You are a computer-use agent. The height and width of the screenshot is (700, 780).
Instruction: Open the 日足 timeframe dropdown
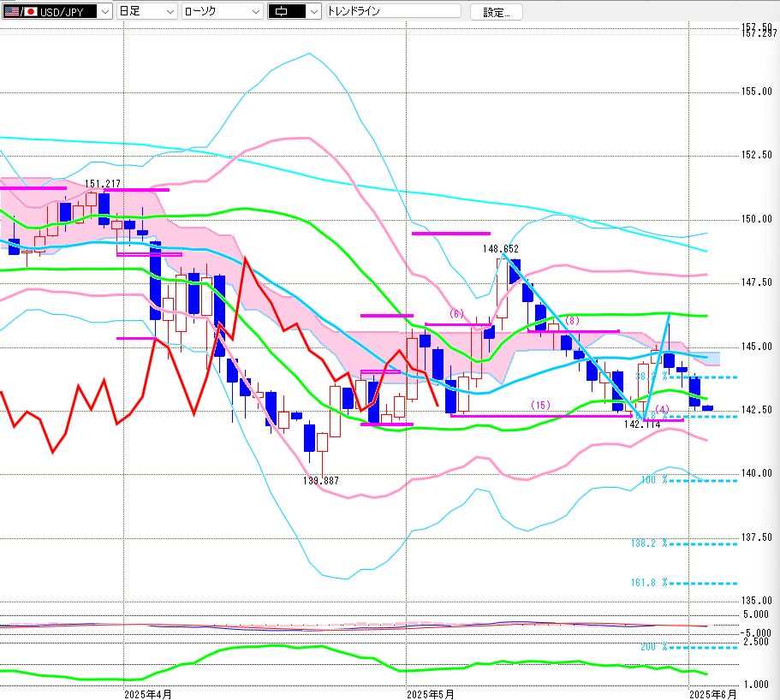tap(147, 11)
